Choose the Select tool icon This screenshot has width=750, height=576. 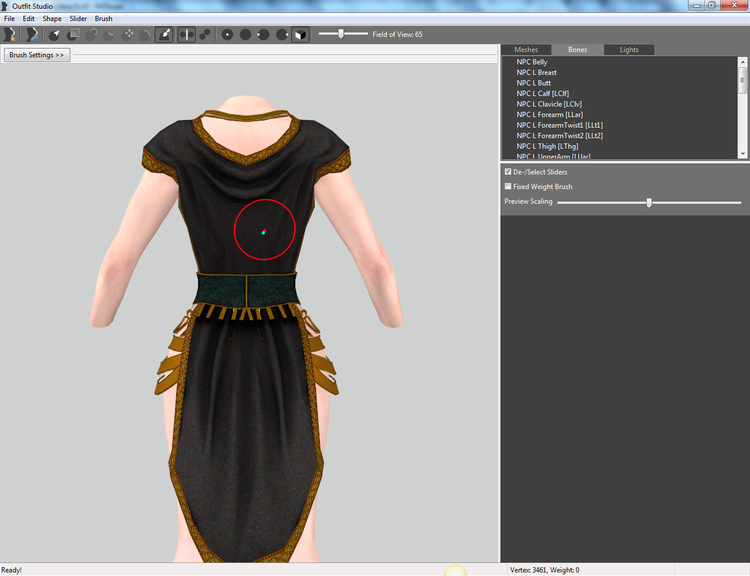click(x=54, y=34)
